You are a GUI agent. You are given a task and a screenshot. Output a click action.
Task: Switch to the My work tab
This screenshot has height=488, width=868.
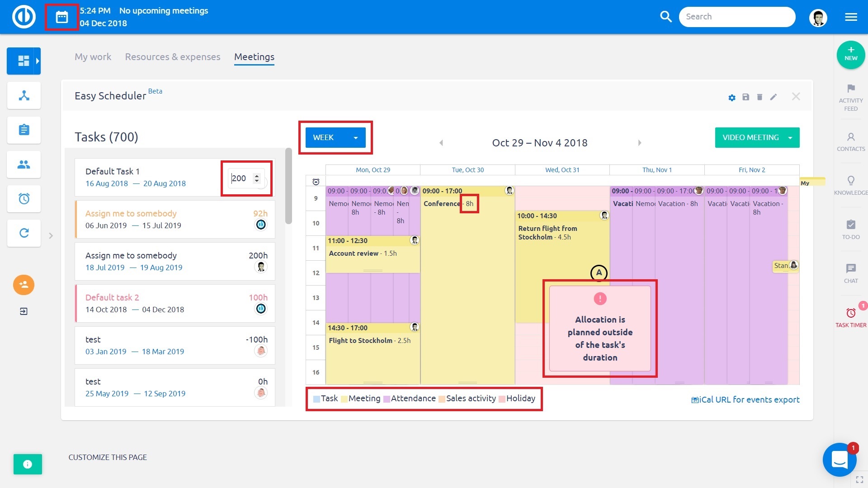click(x=93, y=57)
